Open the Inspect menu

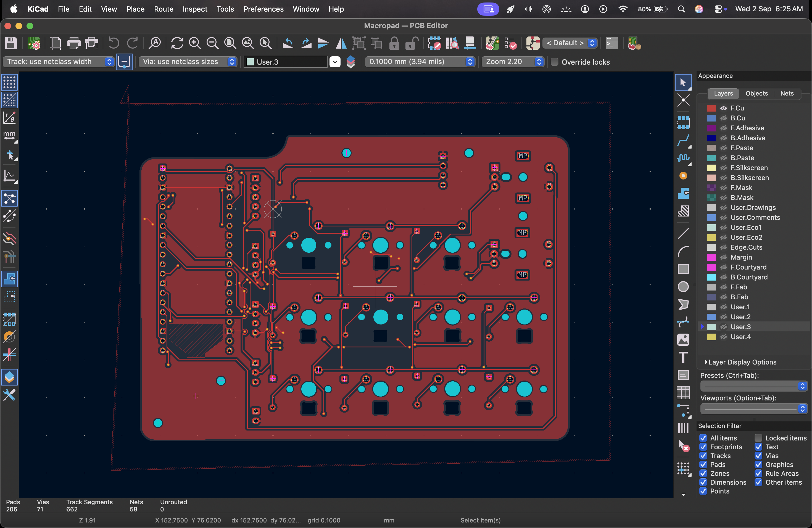coord(195,9)
